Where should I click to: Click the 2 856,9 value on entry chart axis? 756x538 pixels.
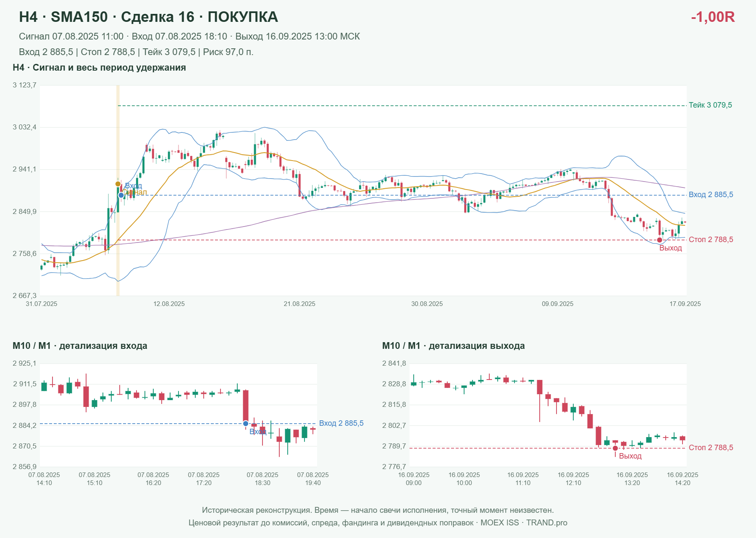point(24,467)
